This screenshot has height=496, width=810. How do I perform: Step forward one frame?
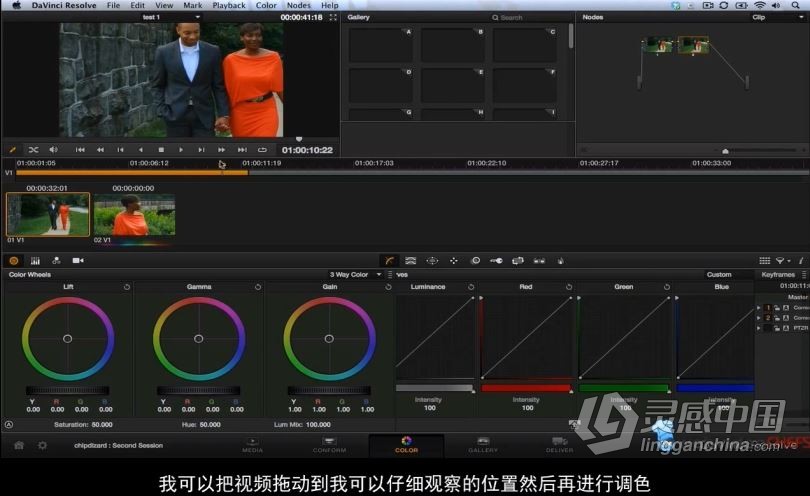point(201,150)
